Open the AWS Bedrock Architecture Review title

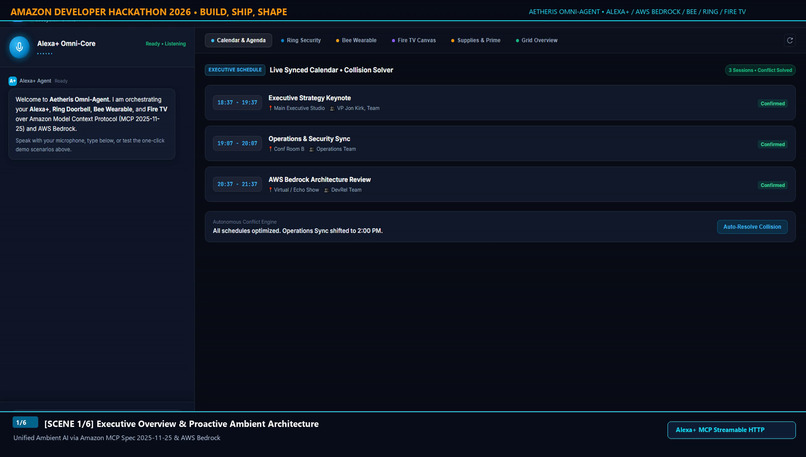click(319, 179)
